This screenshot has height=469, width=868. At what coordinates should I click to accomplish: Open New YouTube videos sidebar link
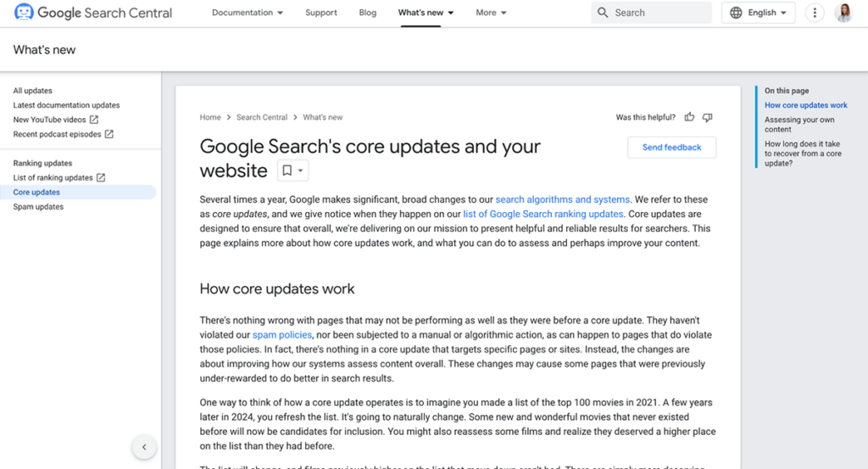[49, 120]
